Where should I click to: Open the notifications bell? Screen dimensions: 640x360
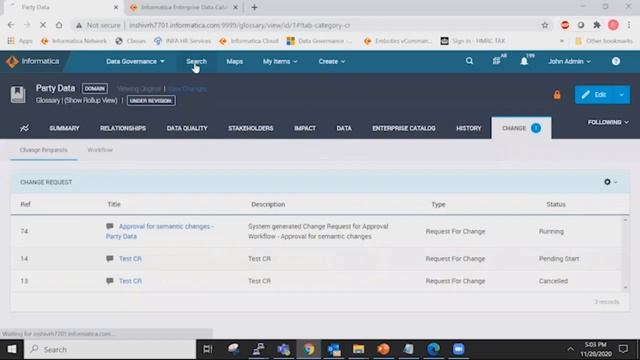(524, 62)
